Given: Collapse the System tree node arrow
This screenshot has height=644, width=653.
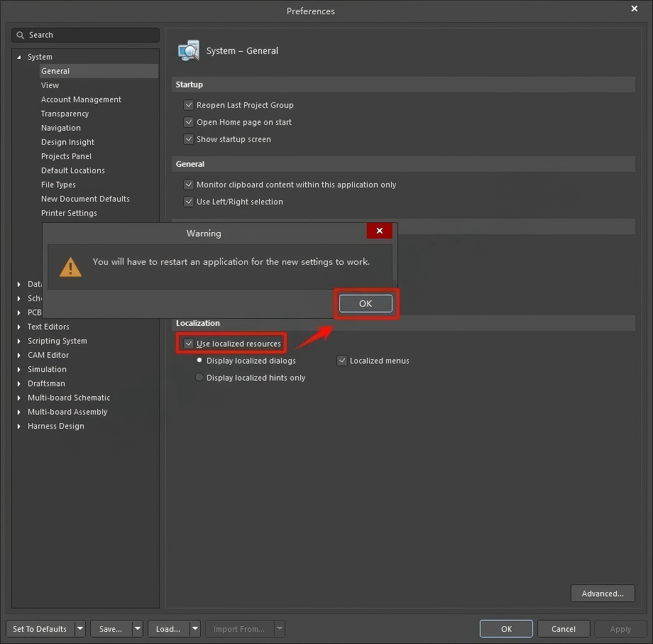Looking at the screenshot, I should (18, 57).
